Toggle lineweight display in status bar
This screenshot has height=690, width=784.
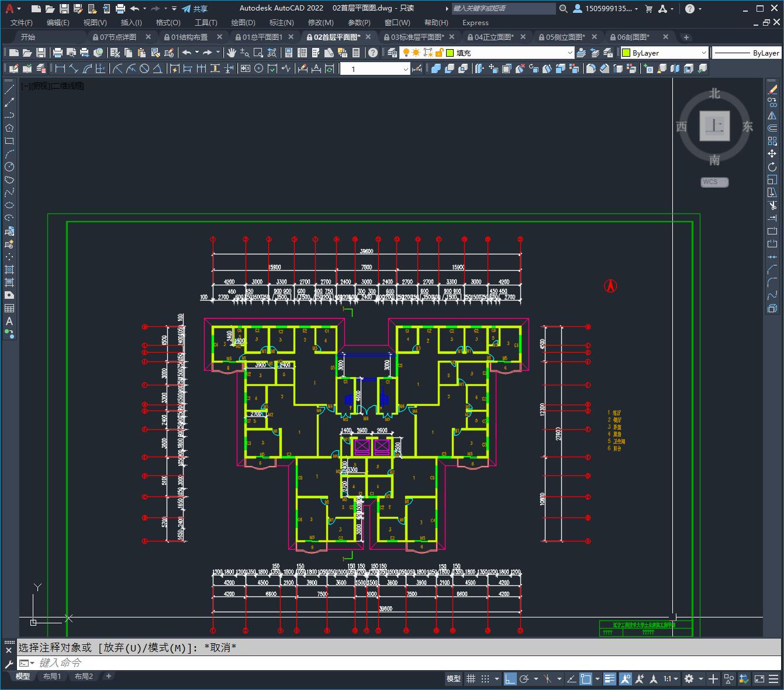point(610,679)
